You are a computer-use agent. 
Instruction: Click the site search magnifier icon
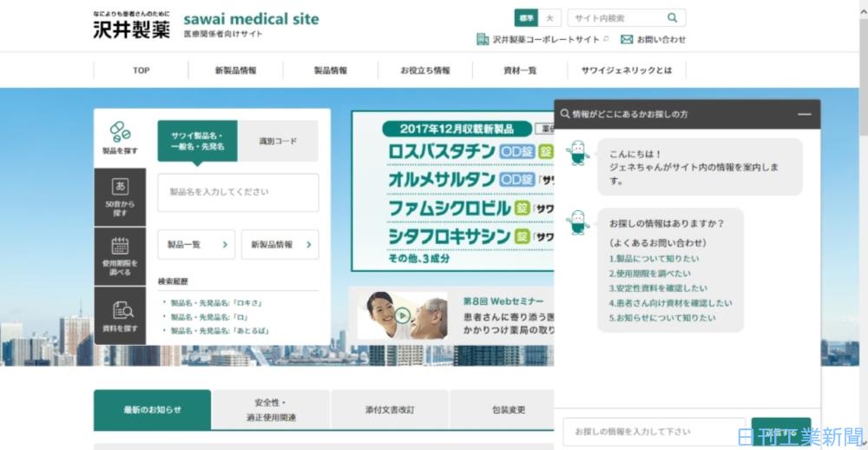click(673, 18)
